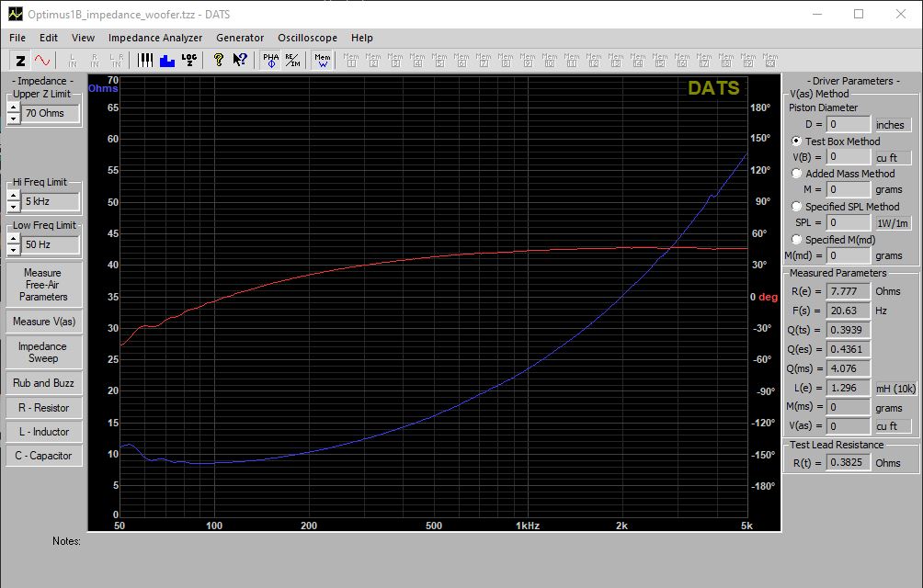Click the Measure V(as) button
The height and width of the screenshot is (588, 923).
[x=43, y=322]
